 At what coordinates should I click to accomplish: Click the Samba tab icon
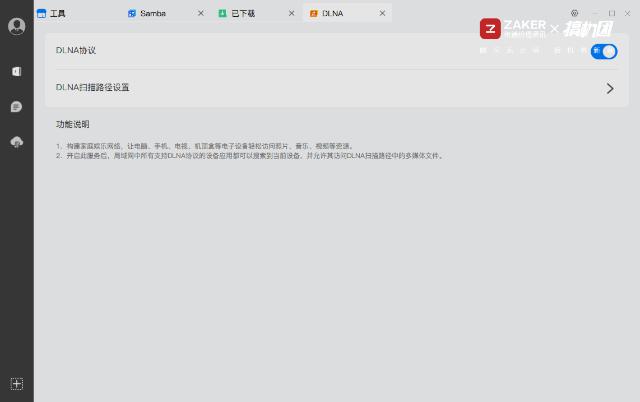pyautogui.click(x=132, y=13)
